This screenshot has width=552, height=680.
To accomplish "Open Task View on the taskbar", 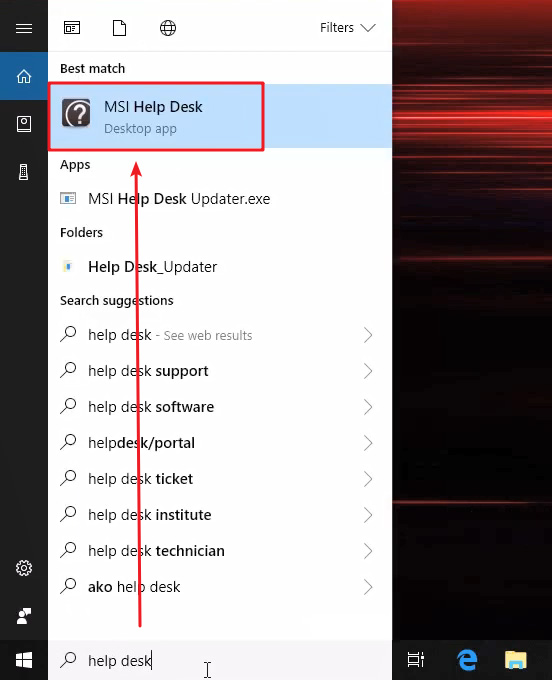I will click(x=416, y=660).
